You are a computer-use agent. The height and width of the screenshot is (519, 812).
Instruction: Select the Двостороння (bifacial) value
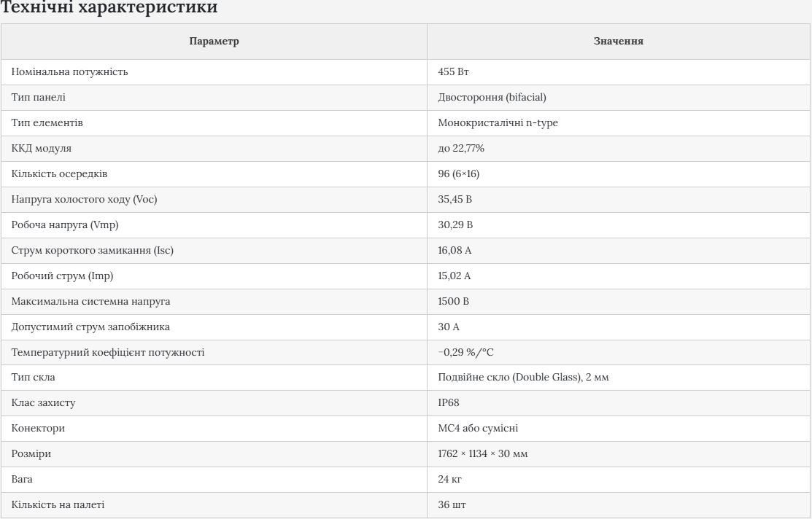[492, 97]
